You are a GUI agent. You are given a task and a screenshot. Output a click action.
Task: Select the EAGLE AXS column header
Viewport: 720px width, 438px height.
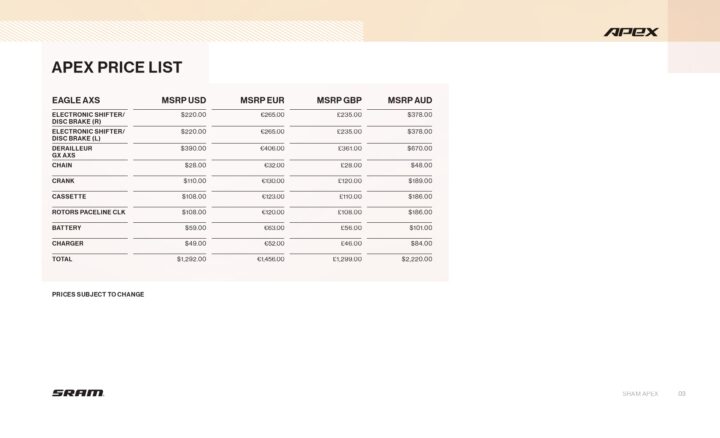[76, 101]
